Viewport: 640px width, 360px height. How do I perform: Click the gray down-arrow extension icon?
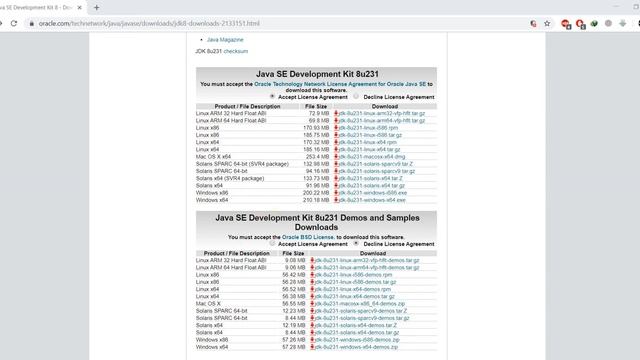click(x=622, y=24)
